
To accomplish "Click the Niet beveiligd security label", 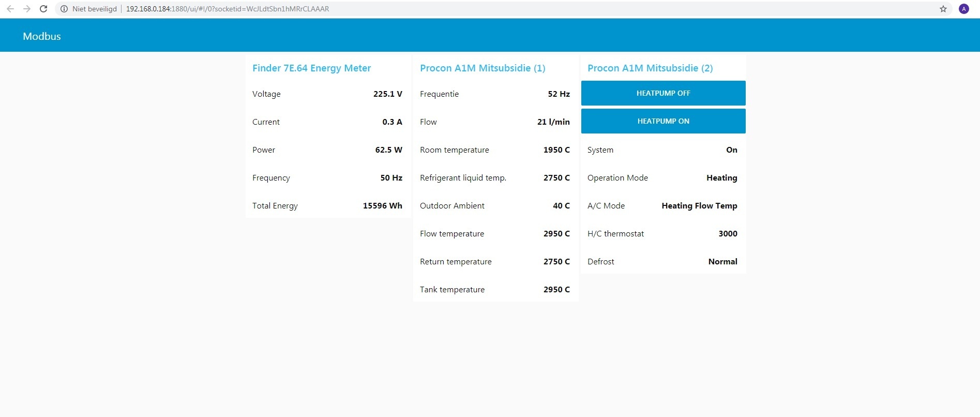I will 95,9.
